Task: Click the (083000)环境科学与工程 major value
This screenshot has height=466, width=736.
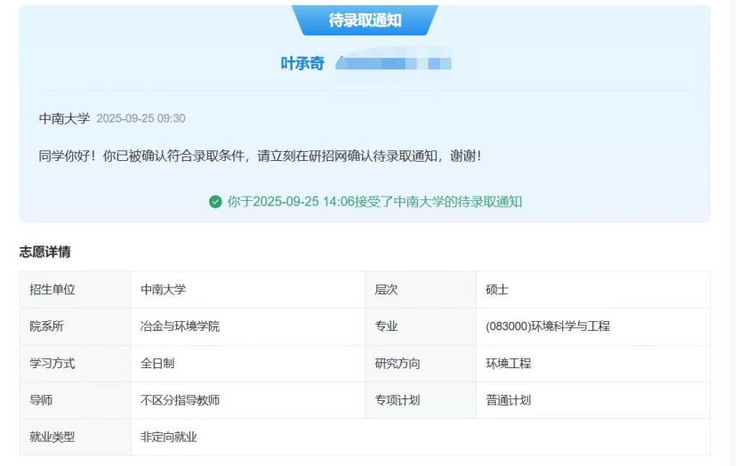Action: (547, 326)
